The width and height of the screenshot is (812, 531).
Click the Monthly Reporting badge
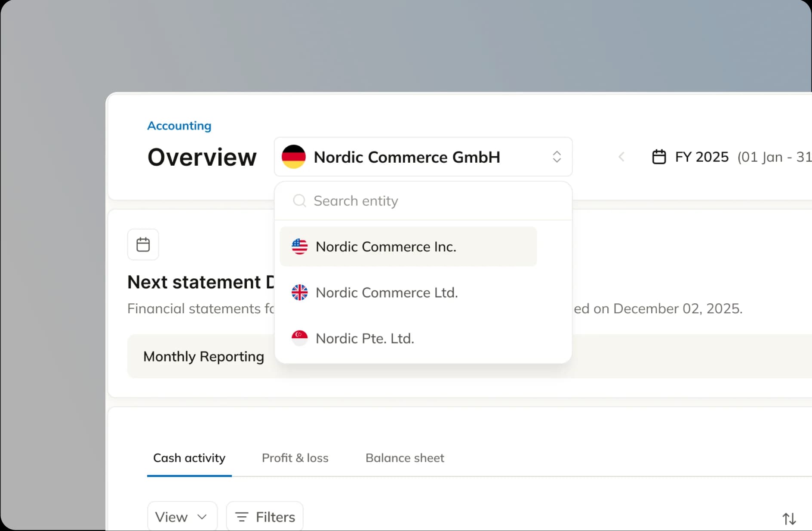204,356
